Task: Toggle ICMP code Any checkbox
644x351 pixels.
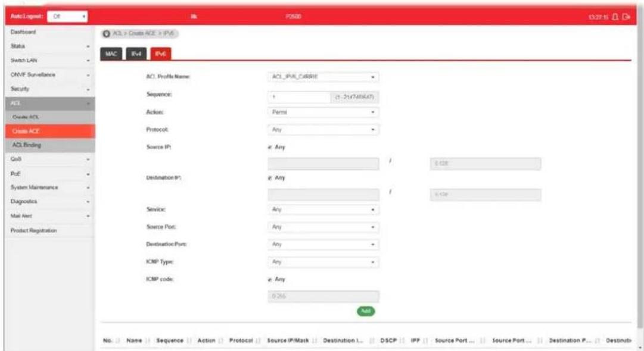Action: [x=270, y=280]
